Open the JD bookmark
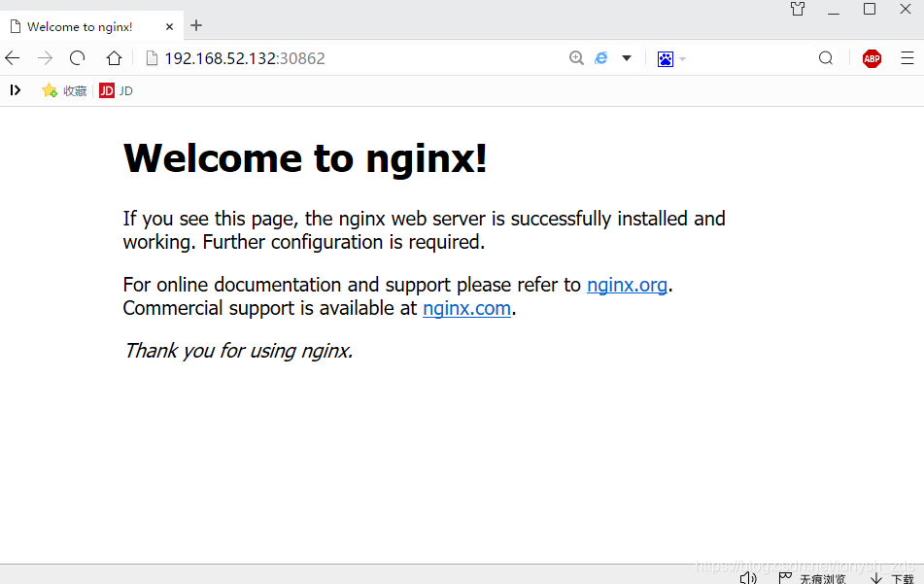The width and height of the screenshot is (924, 584). point(116,90)
